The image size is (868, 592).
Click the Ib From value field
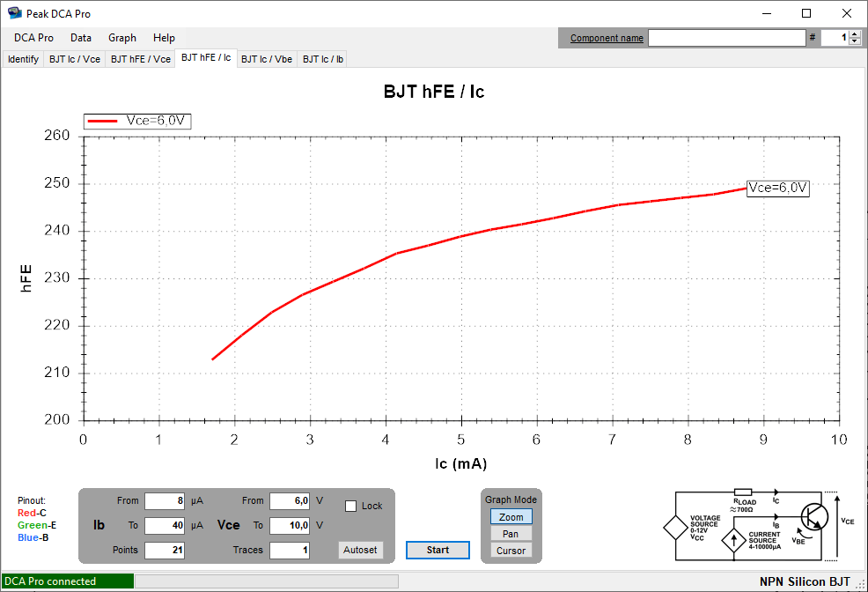(x=165, y=500)
